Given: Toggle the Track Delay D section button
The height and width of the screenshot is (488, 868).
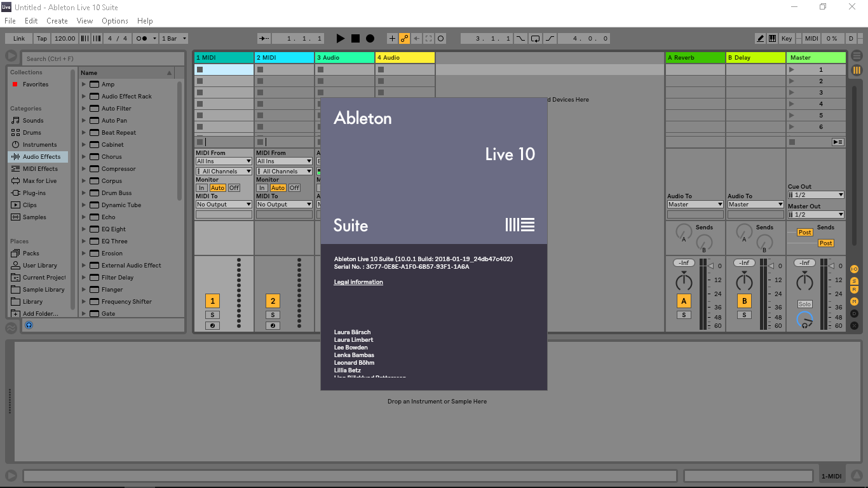Looking at the screenshot, I should 855,313.
